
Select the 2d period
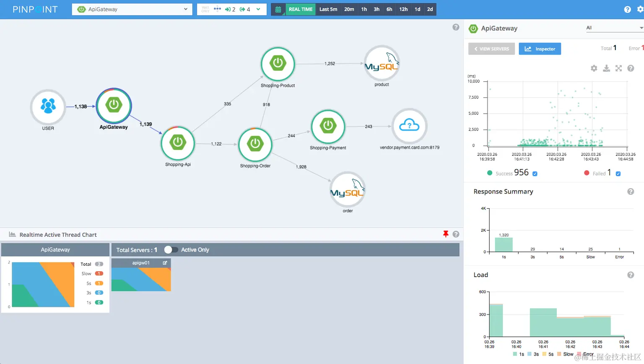point(430,9)
